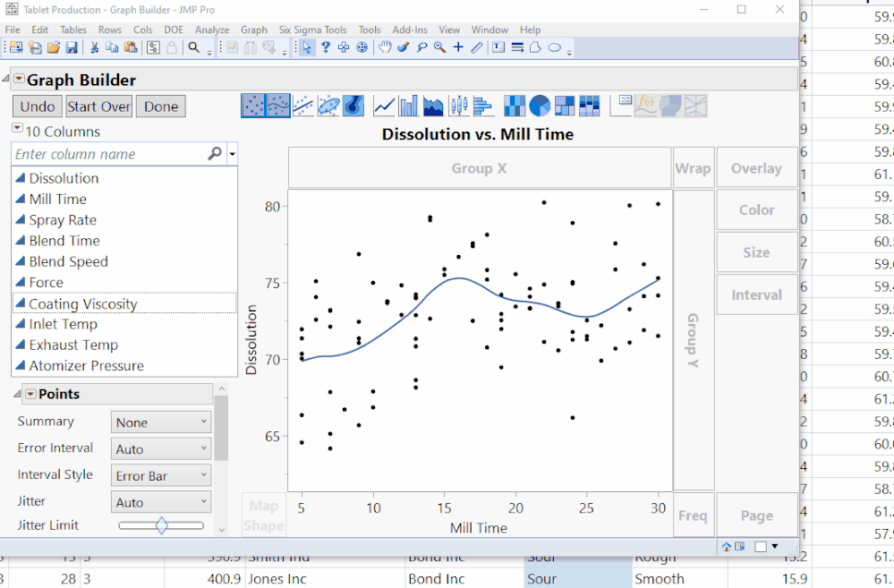The image size is (894, 588).
Task: Click the Search magnifier toolbar icon
Action: (194, 48)
